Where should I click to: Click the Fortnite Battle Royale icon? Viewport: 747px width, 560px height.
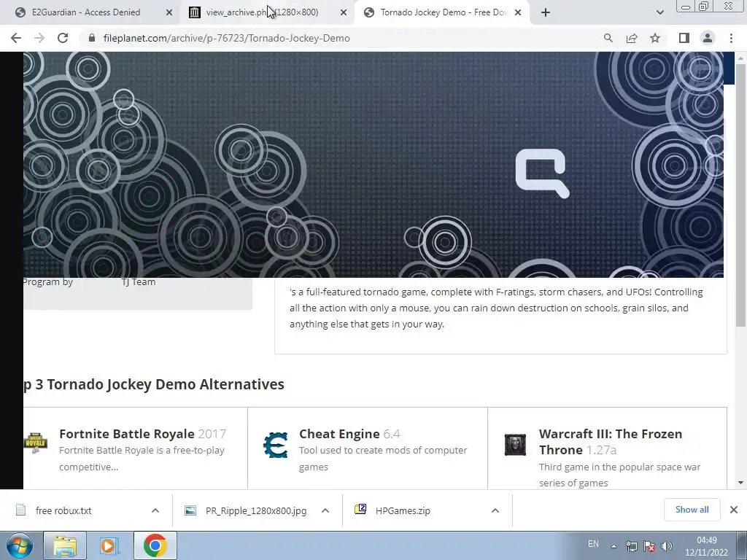36,443
